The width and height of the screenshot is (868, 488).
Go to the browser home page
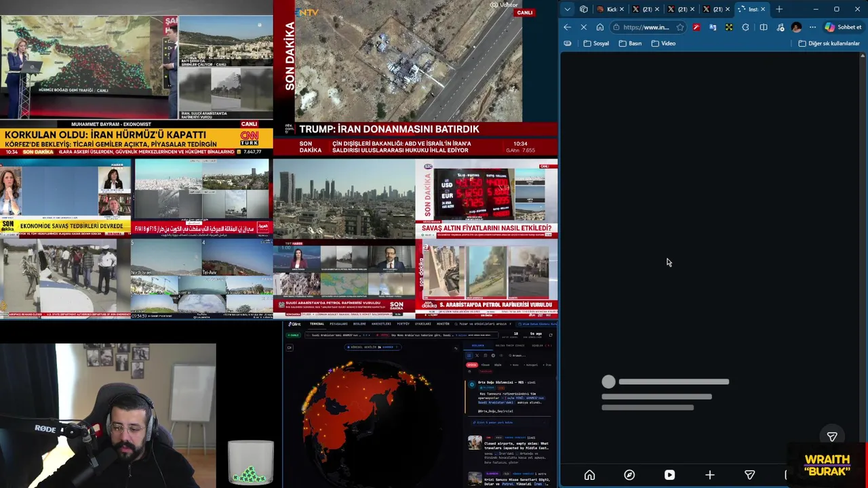[x=600, y=27]
